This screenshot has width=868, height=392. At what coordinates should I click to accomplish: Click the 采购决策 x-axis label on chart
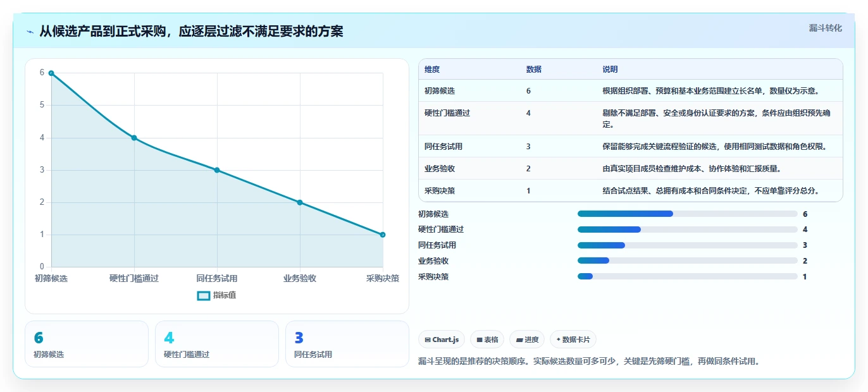383,279
